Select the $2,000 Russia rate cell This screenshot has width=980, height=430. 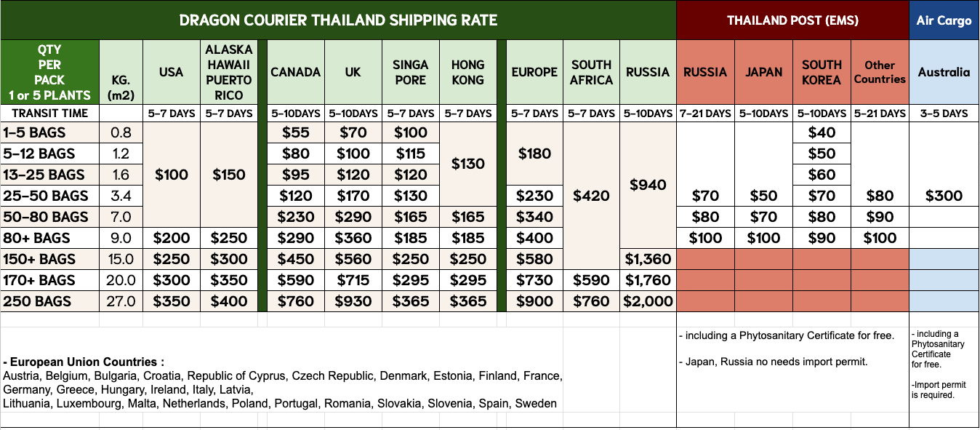(x=648, y=301)
